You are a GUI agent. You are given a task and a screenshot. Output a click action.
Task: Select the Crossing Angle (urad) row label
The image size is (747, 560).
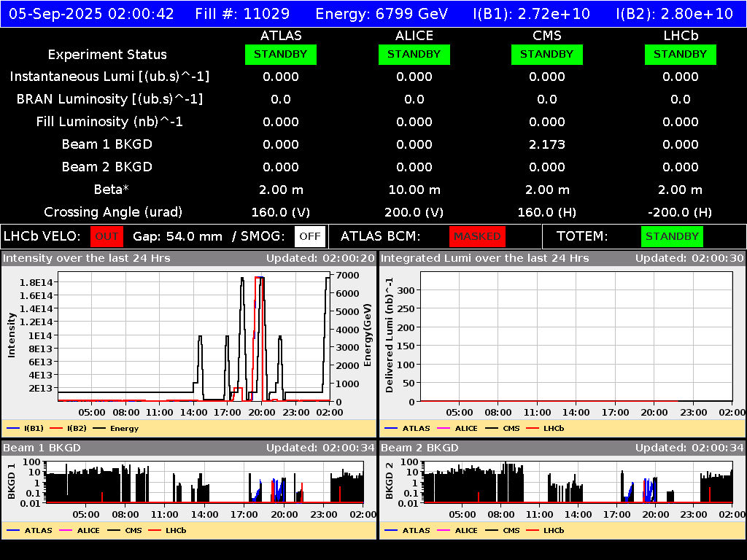(x=113, y=212)
